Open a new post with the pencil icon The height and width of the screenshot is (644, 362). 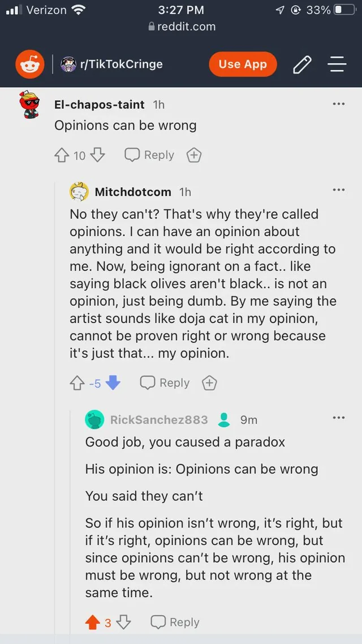click(302, 64)
